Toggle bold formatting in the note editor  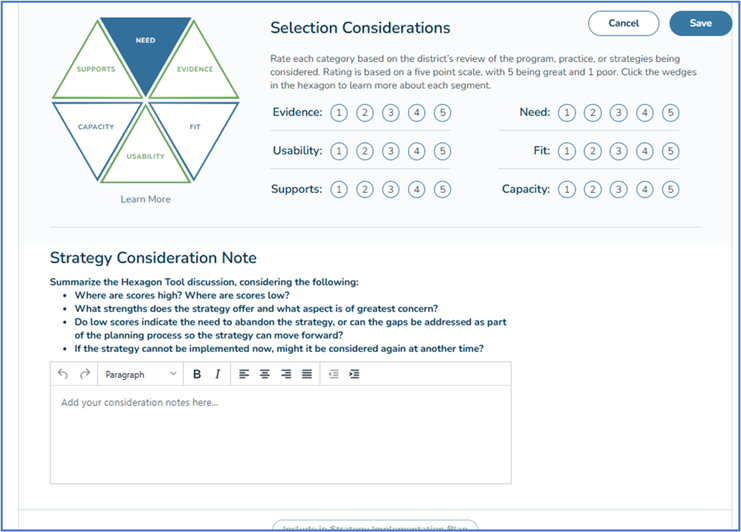click(x=197, y=374)
